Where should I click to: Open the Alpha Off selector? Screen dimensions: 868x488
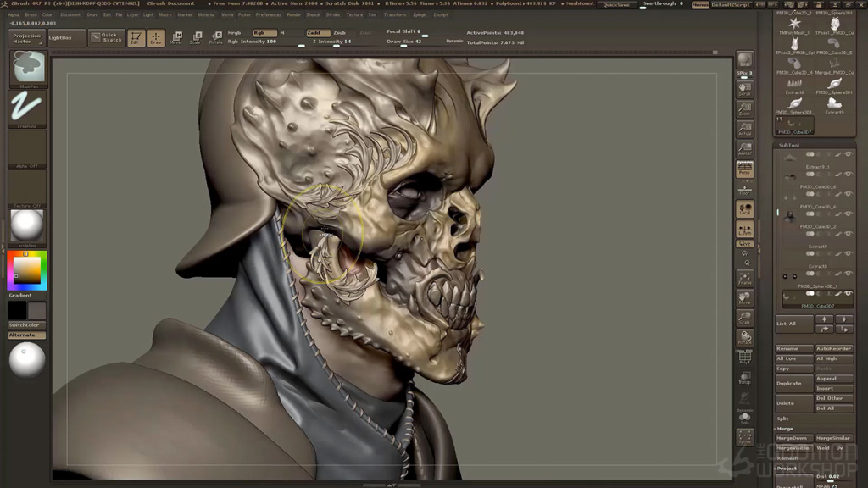pyautogui.click(x=27, y=149)
